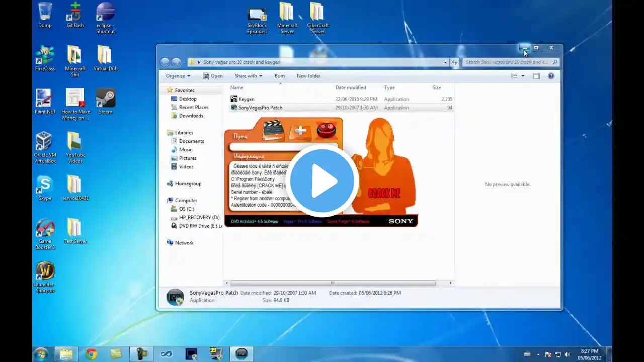The height and width of the screenshot is (362, 644).
Task: Open the Organize dropdown menu
Action: (178, 76)
